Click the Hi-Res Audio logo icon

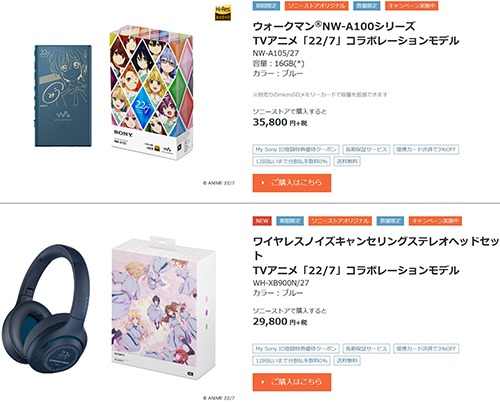[223, 13]
